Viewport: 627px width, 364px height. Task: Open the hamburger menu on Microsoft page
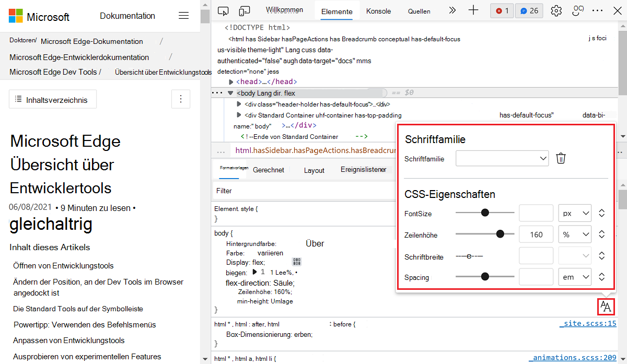point(183,16)
